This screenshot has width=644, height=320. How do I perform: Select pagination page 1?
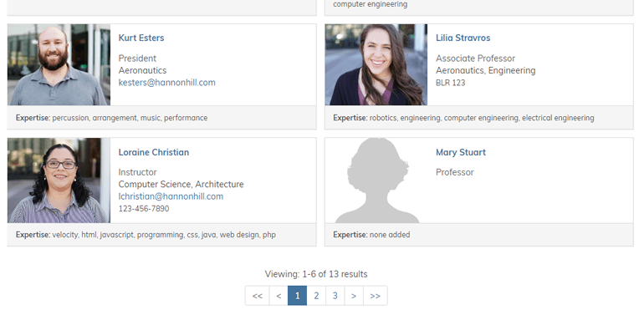(x=298, y=296)
